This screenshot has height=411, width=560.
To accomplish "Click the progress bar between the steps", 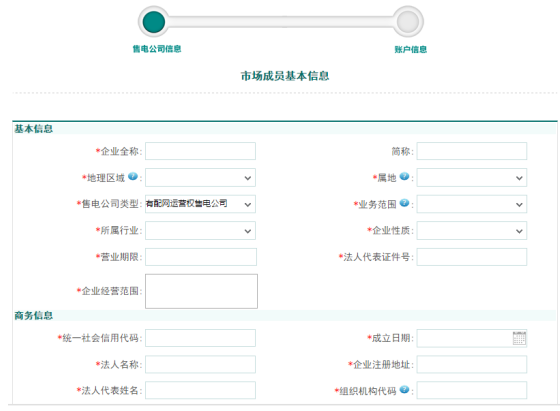I will (x=281, y=22).
